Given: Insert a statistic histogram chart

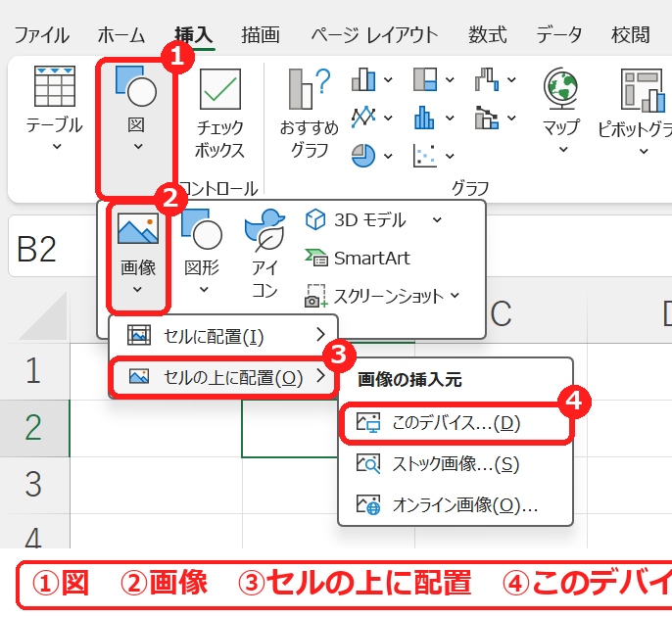Looking at the screenshot, I should click(424, 117).
